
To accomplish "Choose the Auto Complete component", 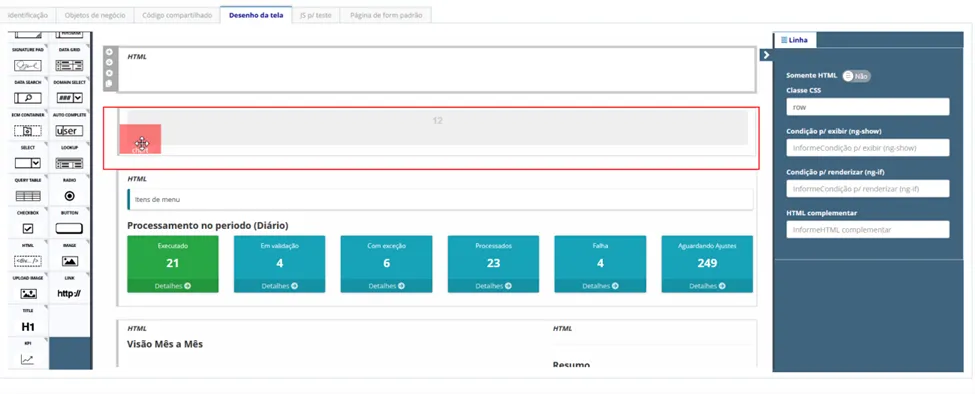I will pos(69,126).
